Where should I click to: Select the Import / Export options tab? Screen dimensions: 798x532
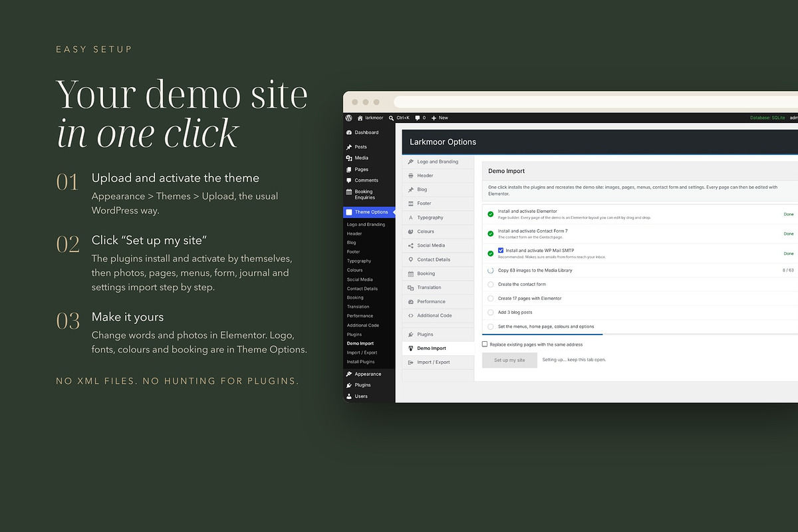point(438,362)
